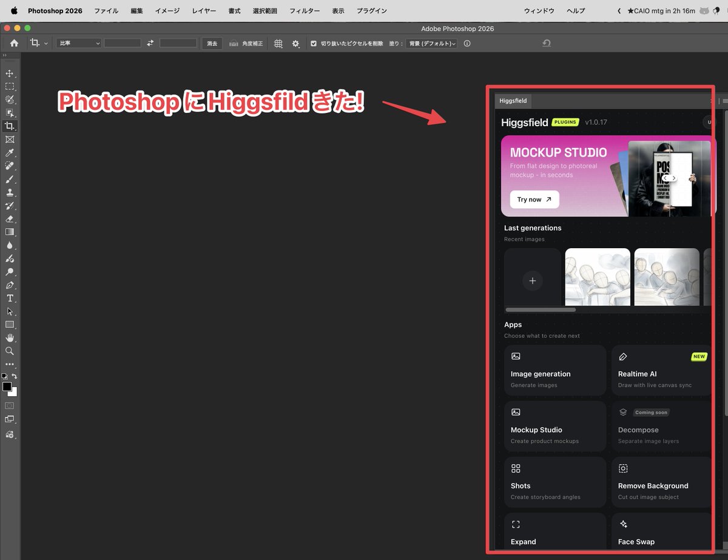
Task: Open the 比率 ratio preset dropdown
Action: coord(79,43)
